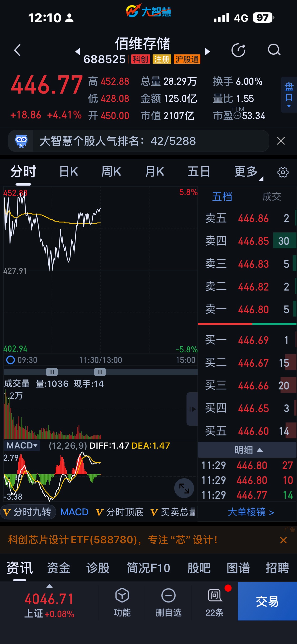Expand the 盘口 side panel
This screenshot has width=297, height=644.
tap(289, 95)
